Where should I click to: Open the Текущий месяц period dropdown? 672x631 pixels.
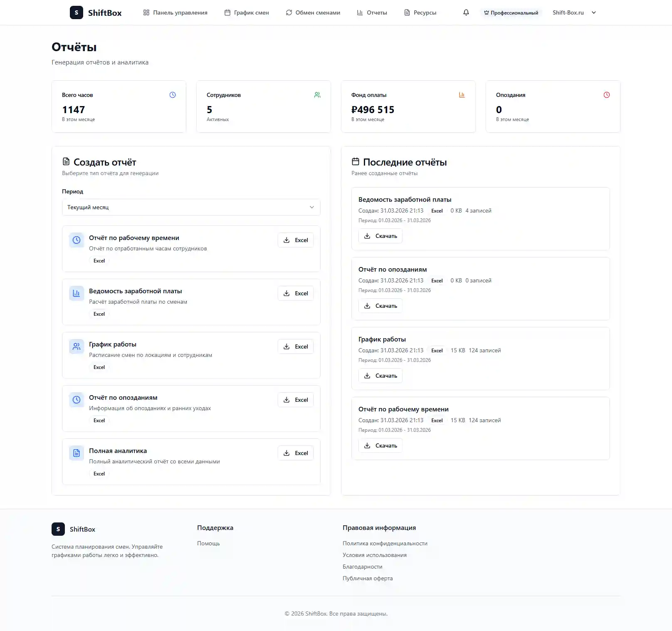pyautogui.click(x=191, y=207)
